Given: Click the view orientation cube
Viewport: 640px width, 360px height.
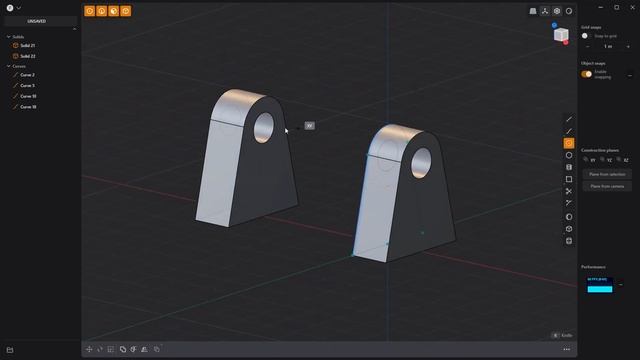Looking at the screenshot, I should coord(561,34).
